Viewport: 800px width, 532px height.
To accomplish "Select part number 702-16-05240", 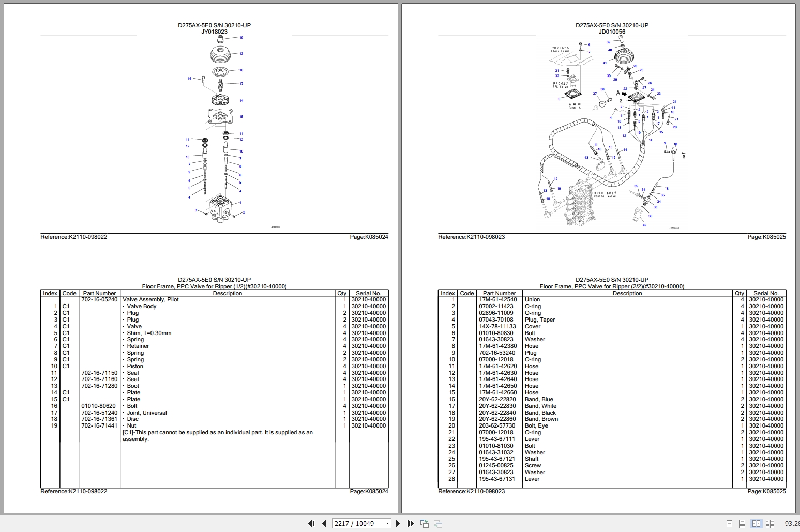I will (x=99, y=299).
